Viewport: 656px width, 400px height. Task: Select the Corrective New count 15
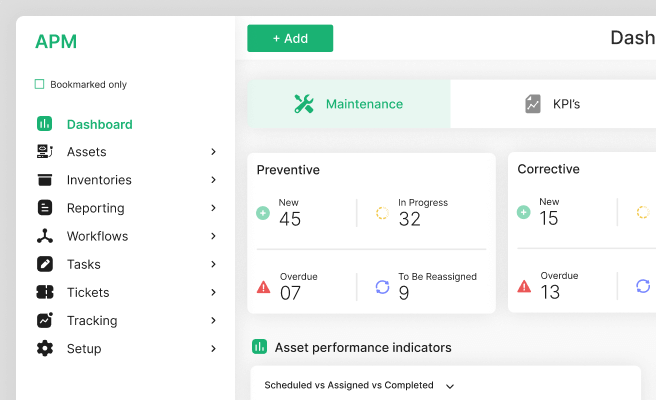[548, 218]
